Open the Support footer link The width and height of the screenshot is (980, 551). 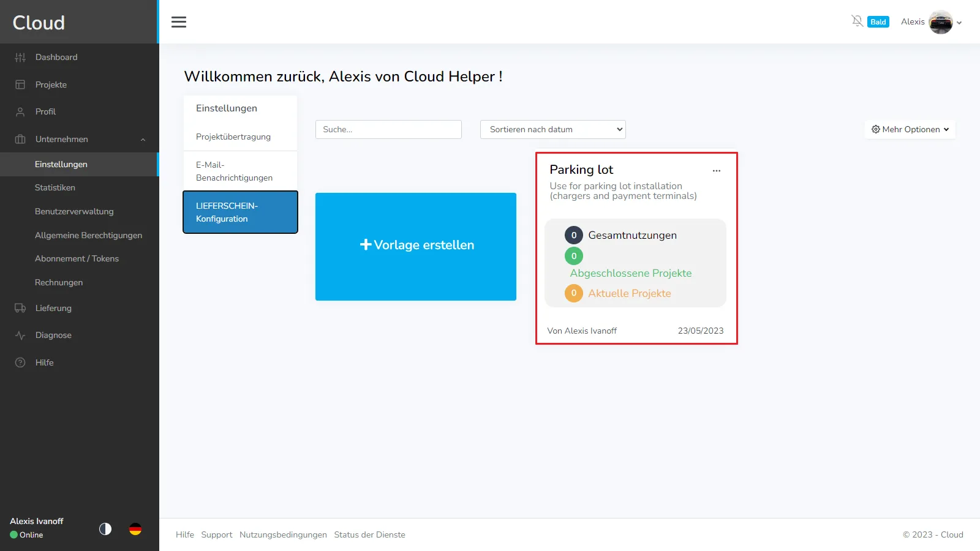pos(217,534)
